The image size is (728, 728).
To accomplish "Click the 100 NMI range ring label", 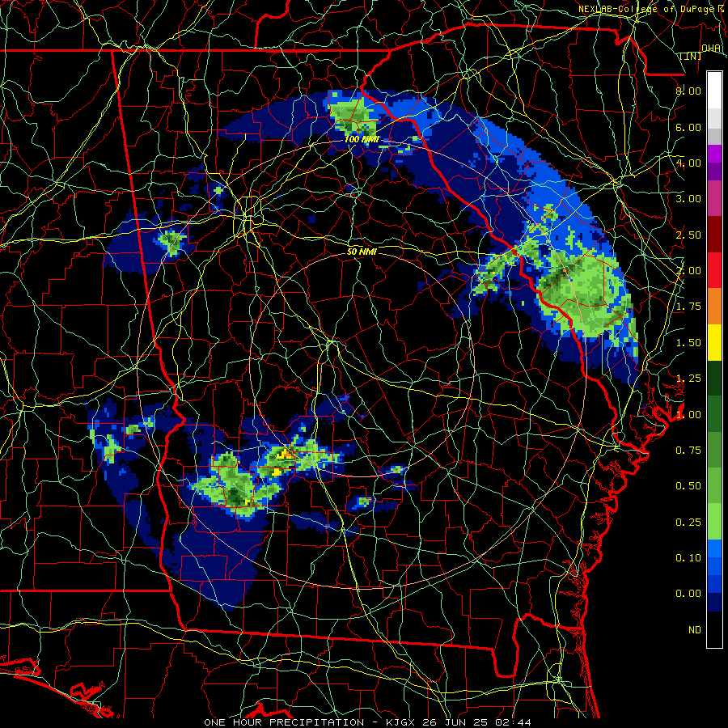I will pyautogui.click(x=362, y=139).
